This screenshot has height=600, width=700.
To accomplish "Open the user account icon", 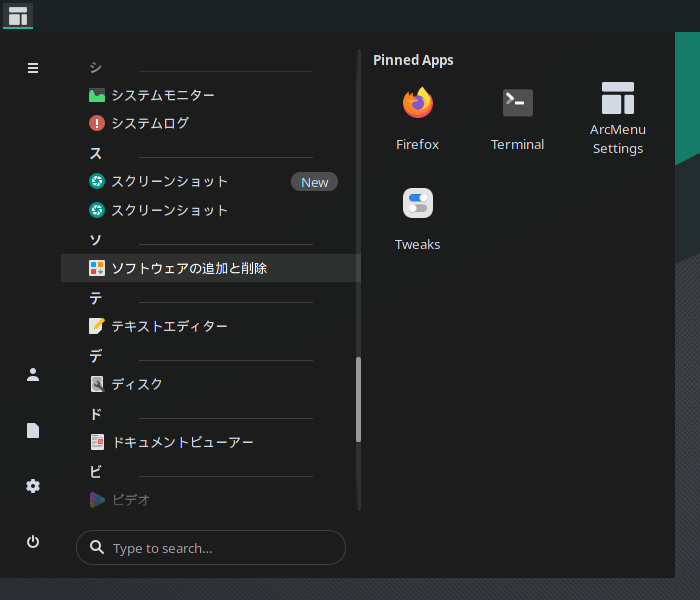I will 33,375.
